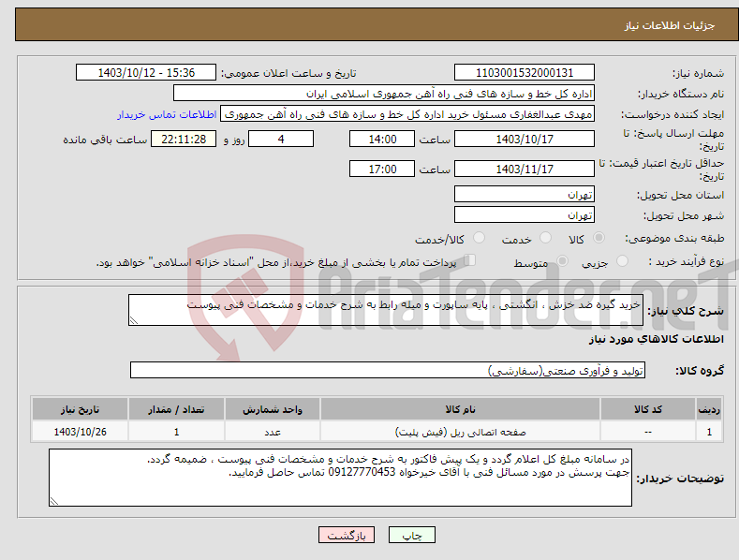Click the announcement date field 1403/10/12 - 15:36
Image resolution: width=739 pixels, height=560 pixels.
coord(146,73)
